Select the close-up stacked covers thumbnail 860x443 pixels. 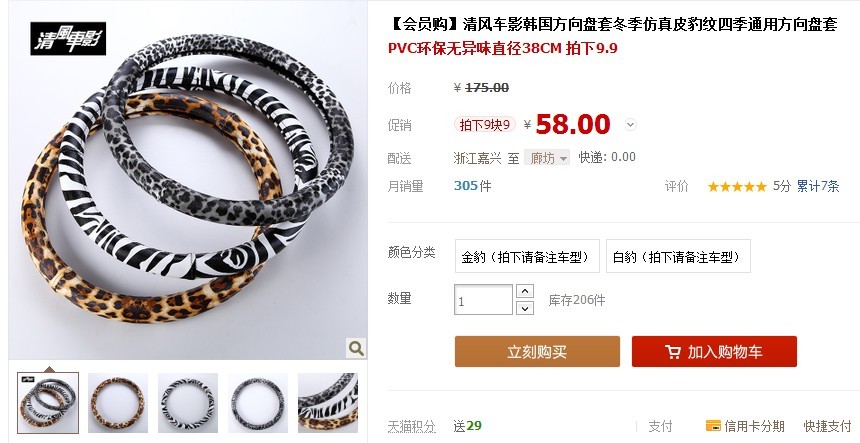328,403
